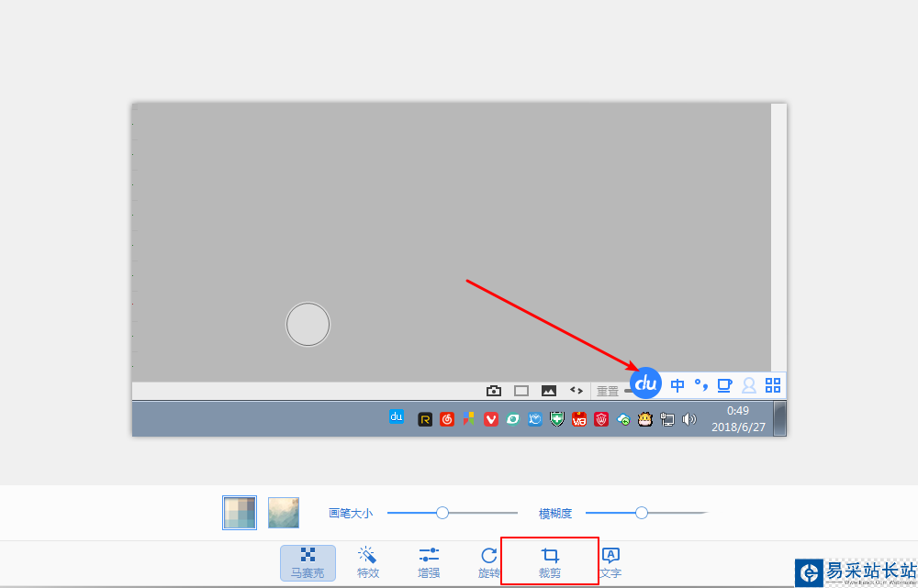Image resolution: width=918 pixels, height=588 pixels.
Task: Open the 增强 enhance tool
Action: click(x=429, y=563)
